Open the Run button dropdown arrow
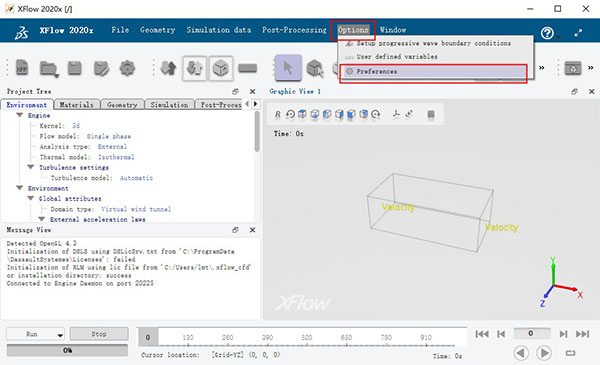The width and height of the screenshot is (600, 365). [x=60, y=335]
